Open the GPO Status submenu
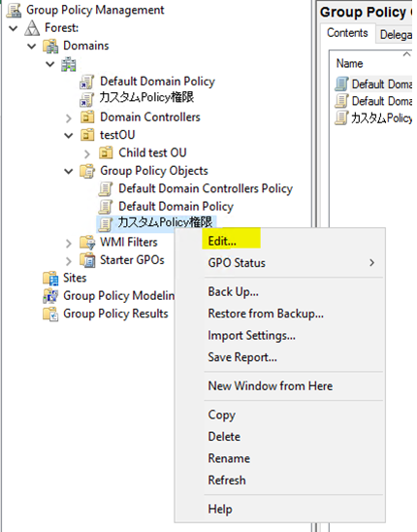This screenshot has height=532, width=417. 280,263
